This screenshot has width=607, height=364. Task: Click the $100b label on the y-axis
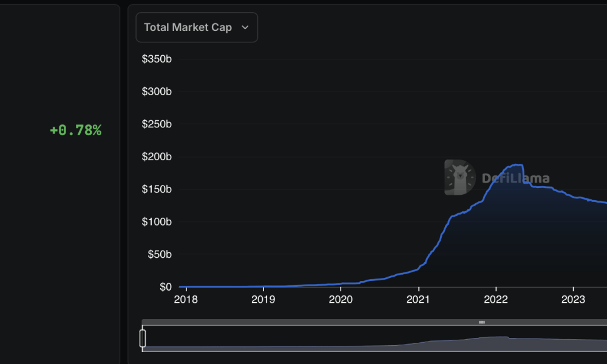pos(157,222)
